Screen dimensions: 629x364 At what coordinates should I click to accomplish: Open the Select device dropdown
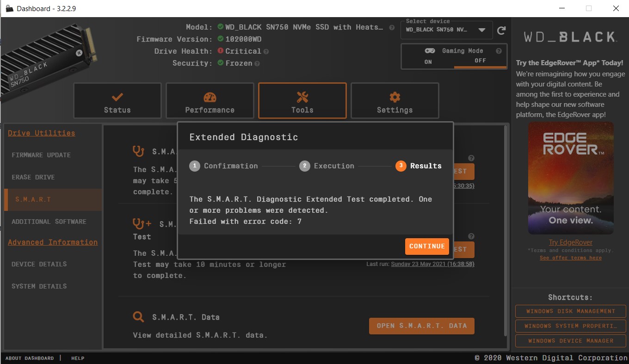[447, 30]
